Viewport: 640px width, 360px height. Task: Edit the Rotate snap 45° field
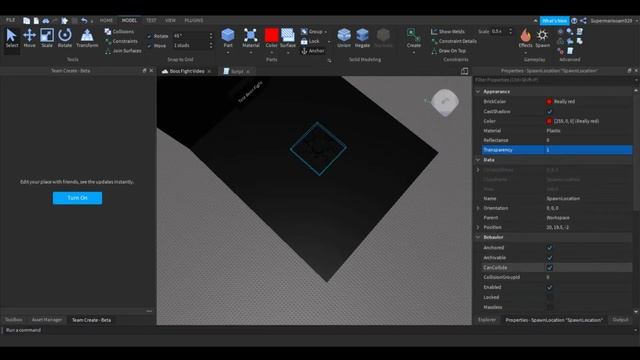tap(190, 36)
